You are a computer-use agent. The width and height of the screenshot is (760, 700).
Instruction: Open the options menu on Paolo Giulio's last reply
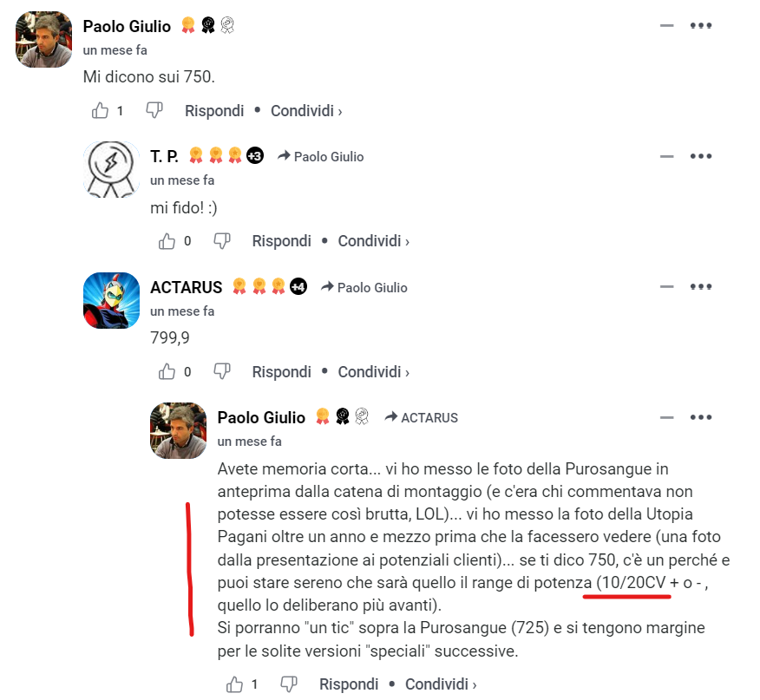pyautogui.click(x=701, y=417)
